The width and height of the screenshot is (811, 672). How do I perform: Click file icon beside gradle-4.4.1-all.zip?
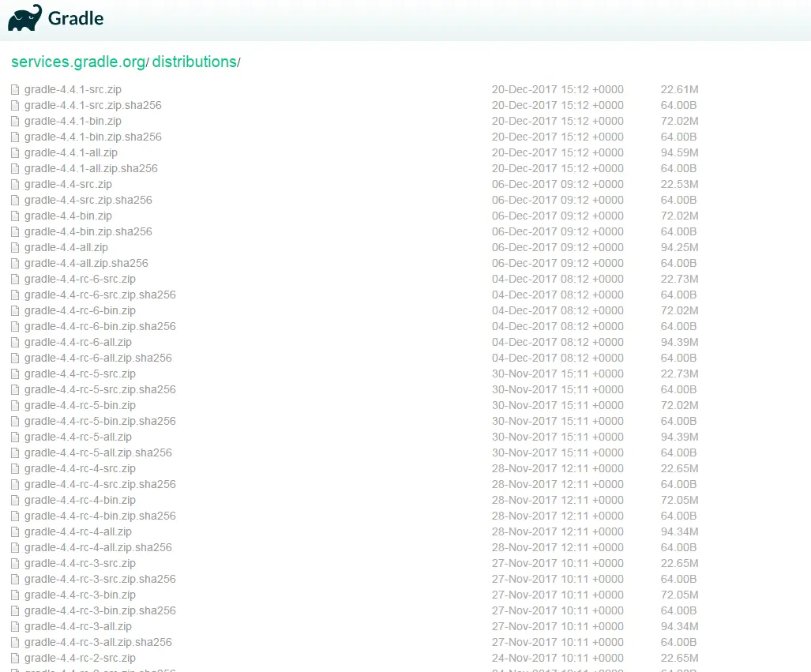click(x=15, y=152)
